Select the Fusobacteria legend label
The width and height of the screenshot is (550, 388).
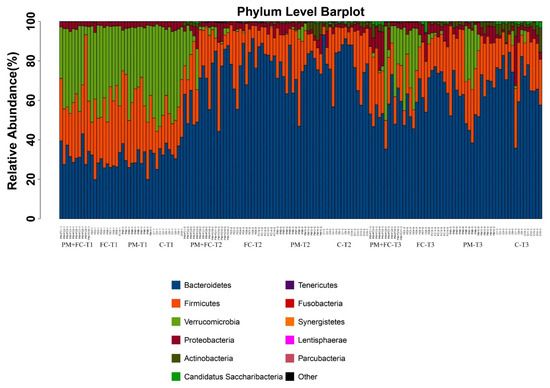(x=320, y=303)
